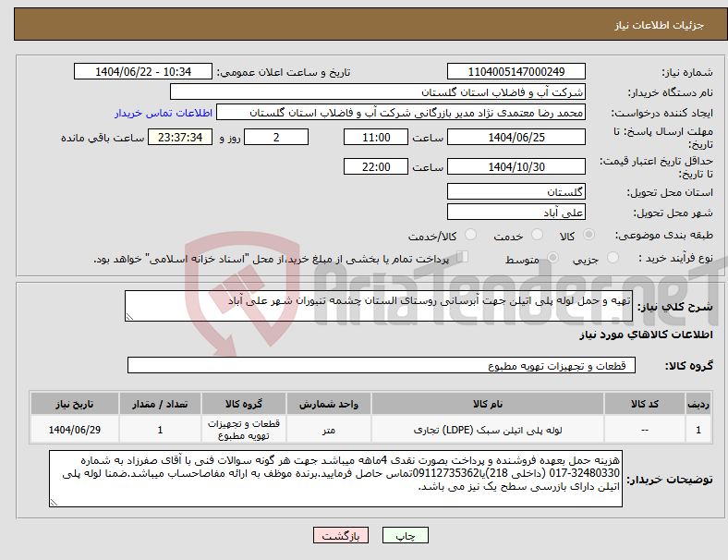The height and width of the screenshot is (560, 728).
Task: Select the خدمت radio button
Action: [537, 235]
